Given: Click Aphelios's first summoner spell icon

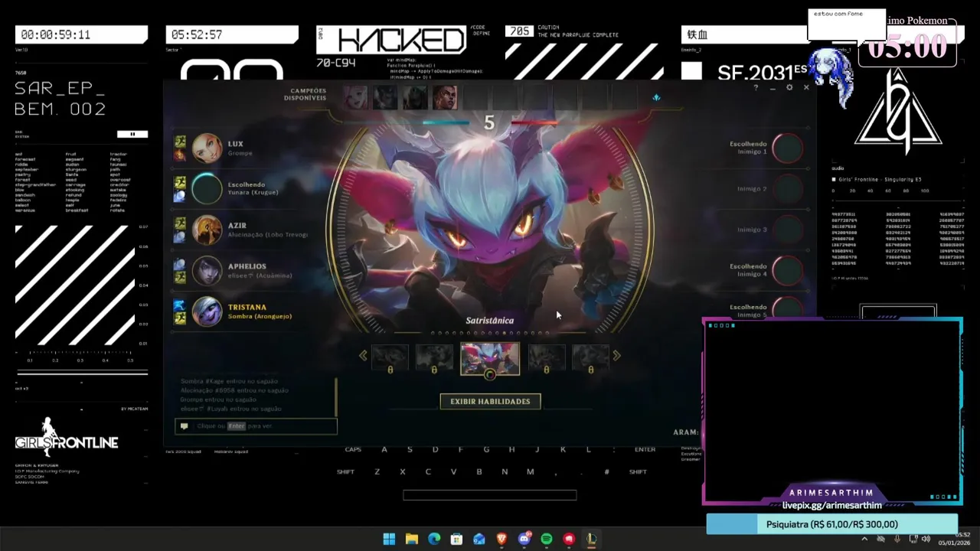Looking at the screenshot, I should [180, 264].
